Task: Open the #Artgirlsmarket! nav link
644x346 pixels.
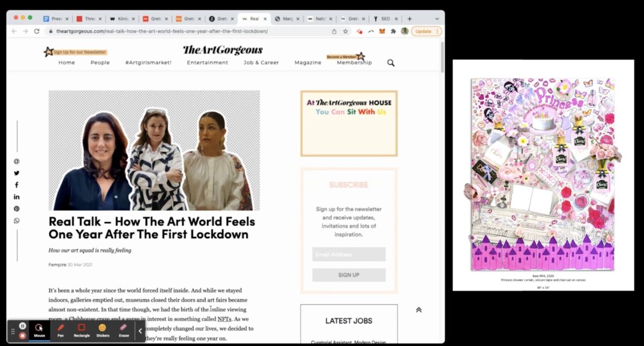Action: click(x=148, y=63)
